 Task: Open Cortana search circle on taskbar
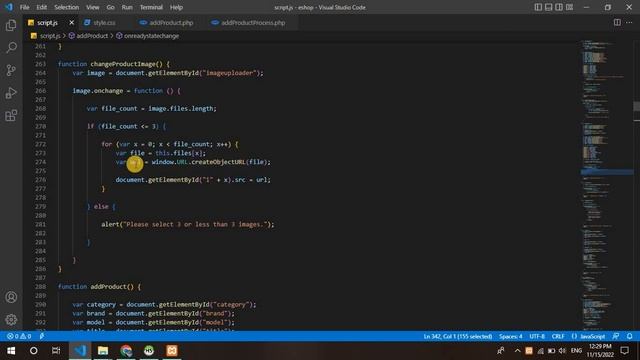[33, 351]
